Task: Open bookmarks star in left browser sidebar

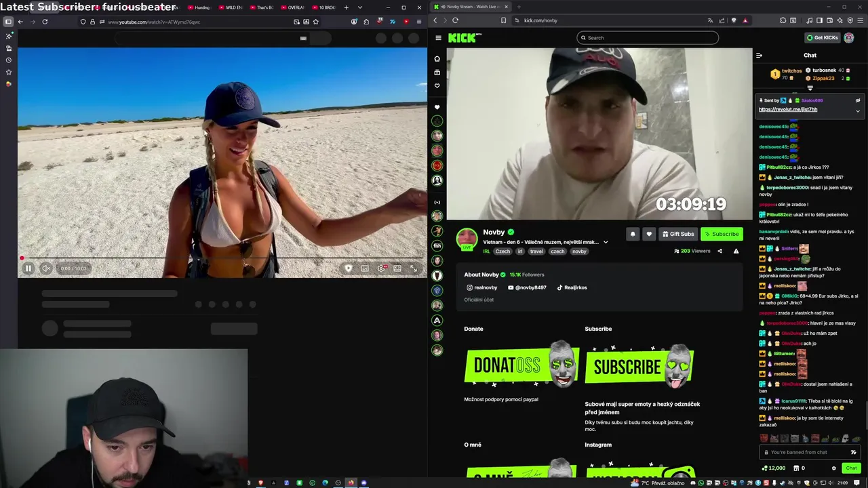Action: [9, 72]
